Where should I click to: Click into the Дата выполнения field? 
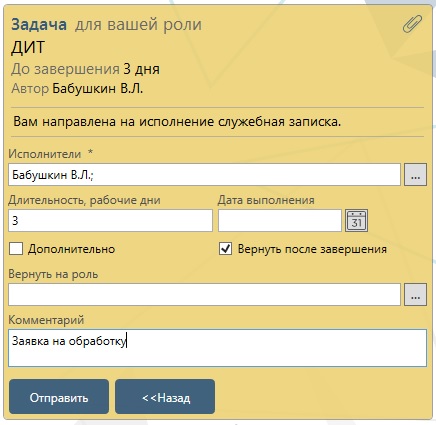click(x=280, y=220)
